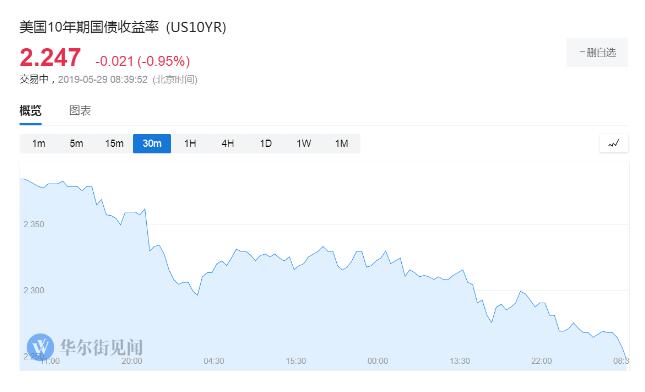Switch chart to 1W interval
This screenshot has width=645, height=392.
304,144
